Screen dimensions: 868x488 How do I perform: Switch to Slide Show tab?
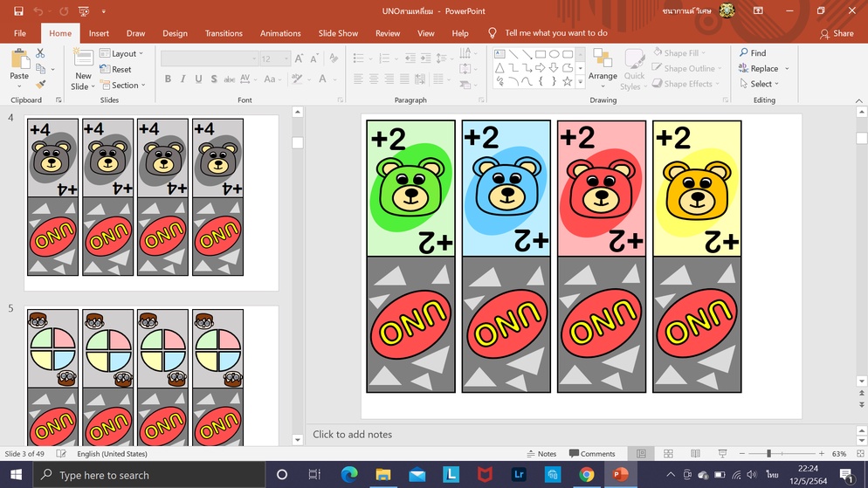pyautogui.click(x=338, y=33)
